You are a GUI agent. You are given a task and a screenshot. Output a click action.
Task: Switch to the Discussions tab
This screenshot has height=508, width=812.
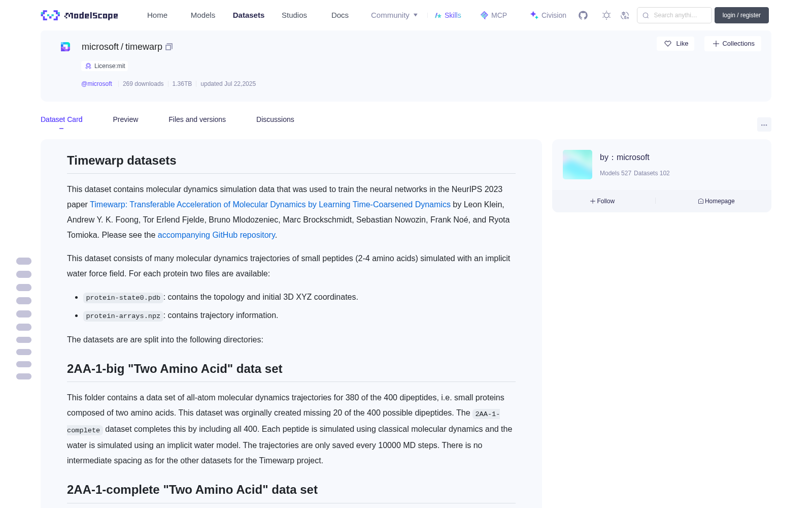point(275,119)
